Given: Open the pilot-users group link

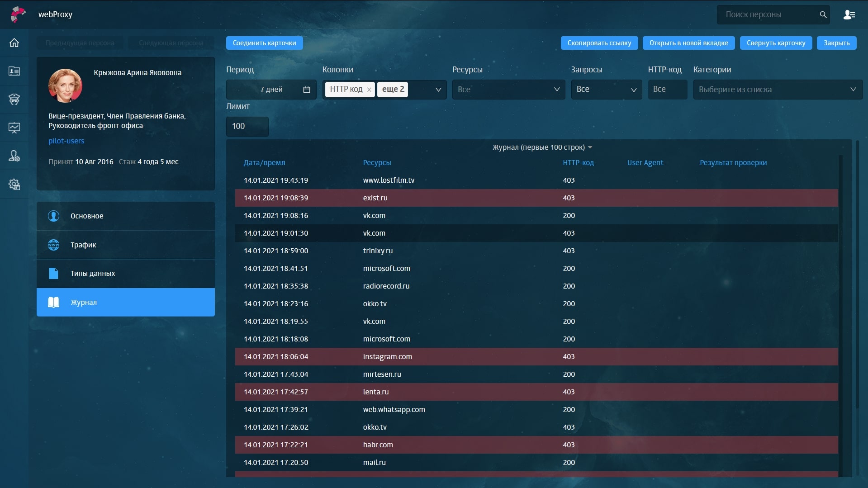Looking at the screenshot, I should coord(66,141).
